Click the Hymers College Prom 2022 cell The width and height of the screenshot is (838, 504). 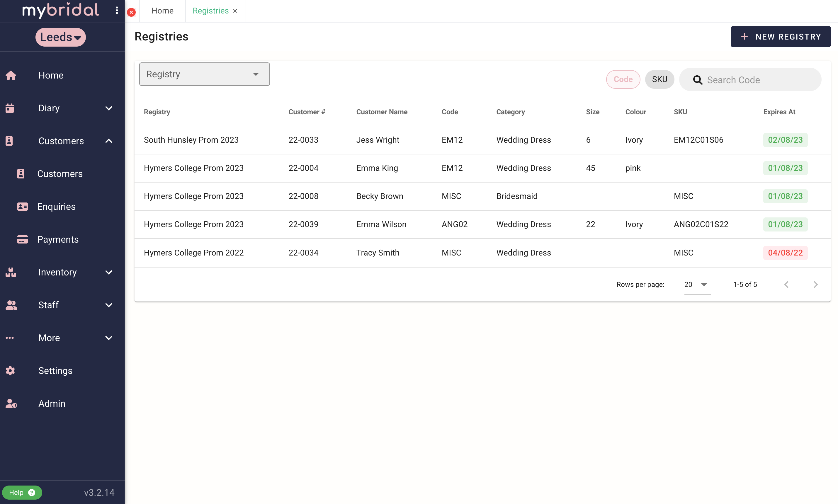[194, 253]
